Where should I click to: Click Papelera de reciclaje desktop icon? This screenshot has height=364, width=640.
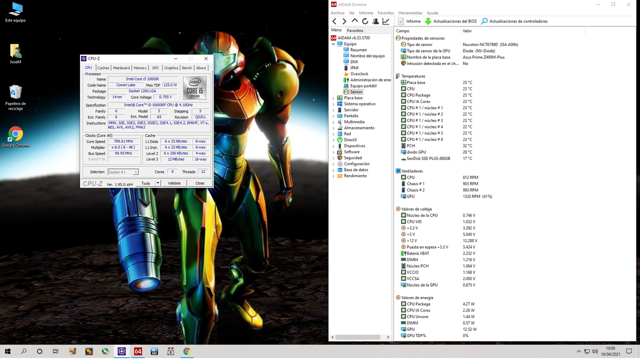(x=15, y=97)
